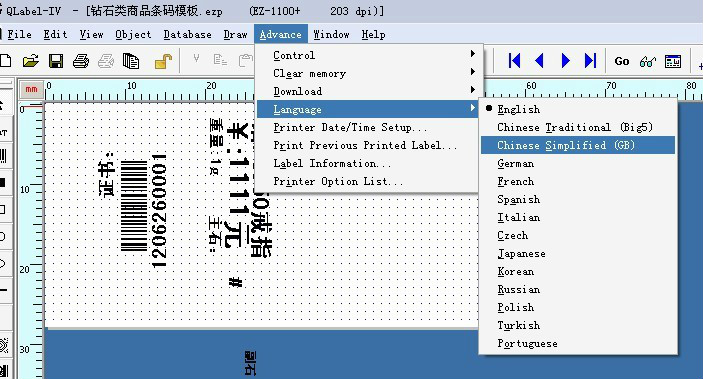
Task: Open Printer Option List
Action: 369,181
